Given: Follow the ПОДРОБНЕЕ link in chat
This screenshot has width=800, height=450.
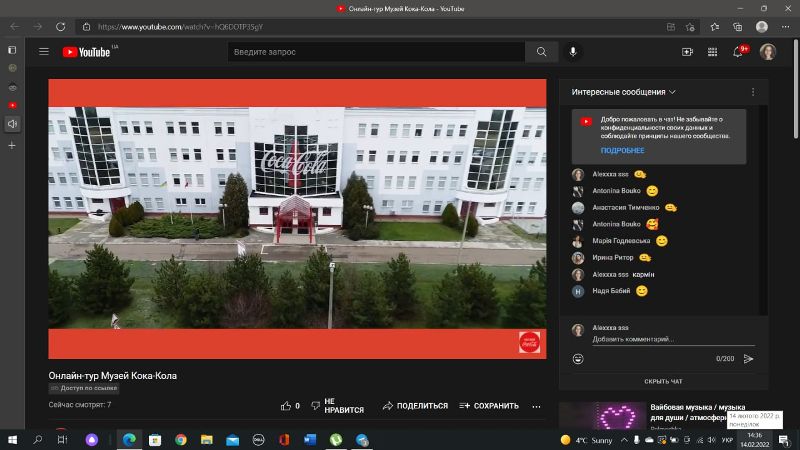Looking at the screenshot, I should pos(622,151).
